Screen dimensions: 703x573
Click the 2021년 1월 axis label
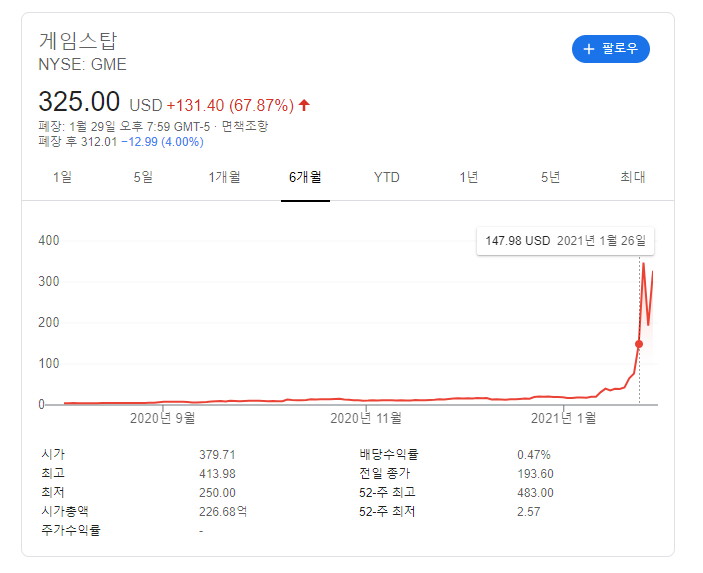coord(564,418)
